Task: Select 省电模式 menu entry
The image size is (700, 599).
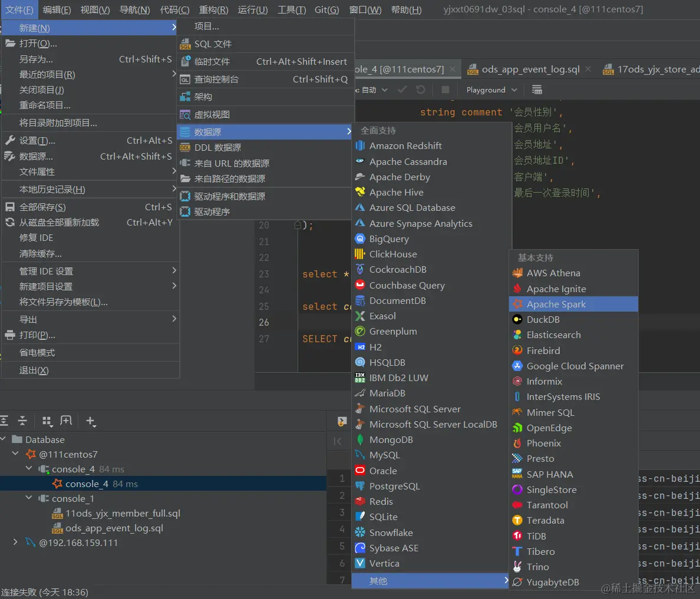Action: tap(90, 353)
